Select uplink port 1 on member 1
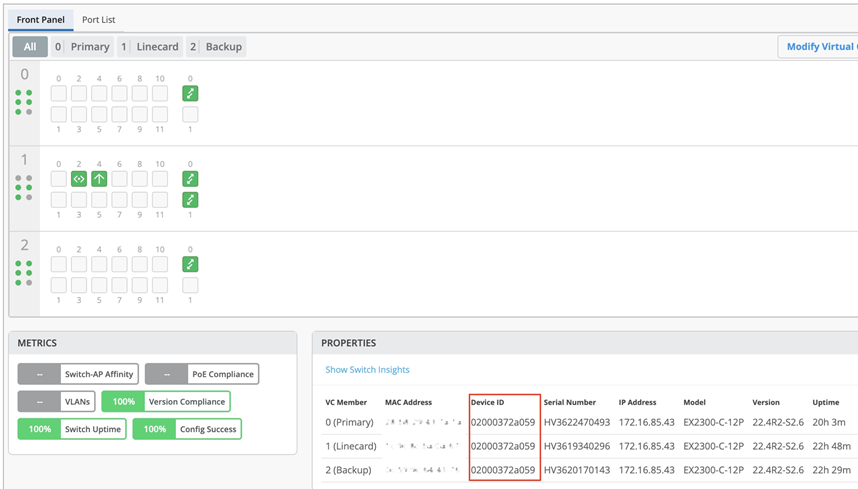Viewport: 858px width, 489px height. coord(190,200)
